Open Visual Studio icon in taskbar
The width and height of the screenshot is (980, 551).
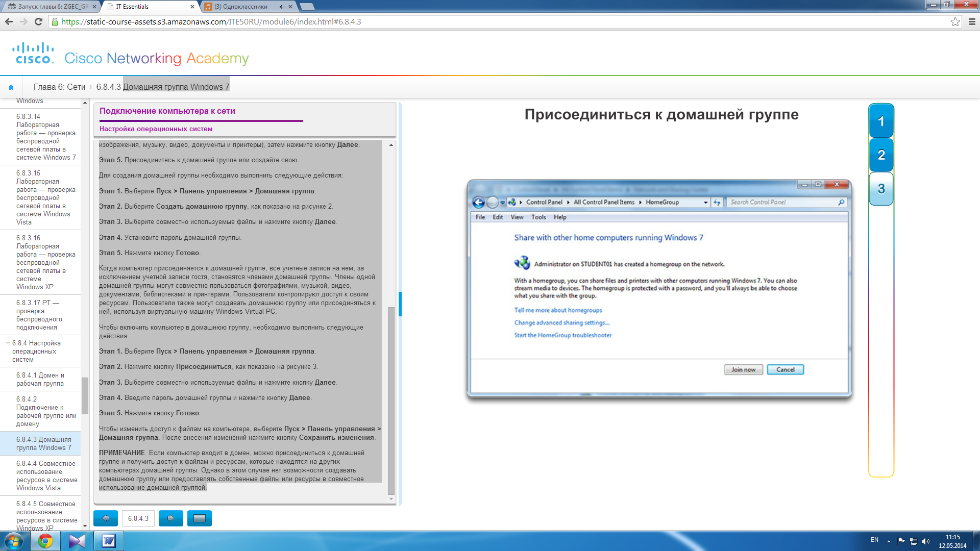77,541
